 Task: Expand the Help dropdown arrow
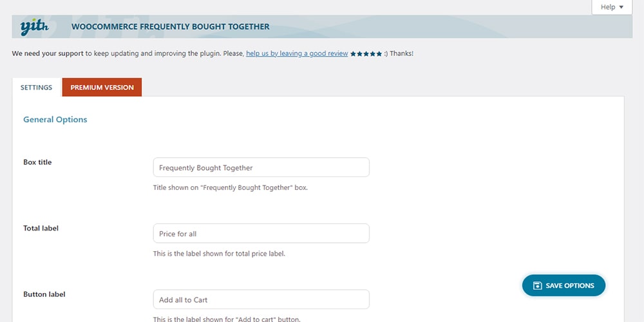click(621, 7)
